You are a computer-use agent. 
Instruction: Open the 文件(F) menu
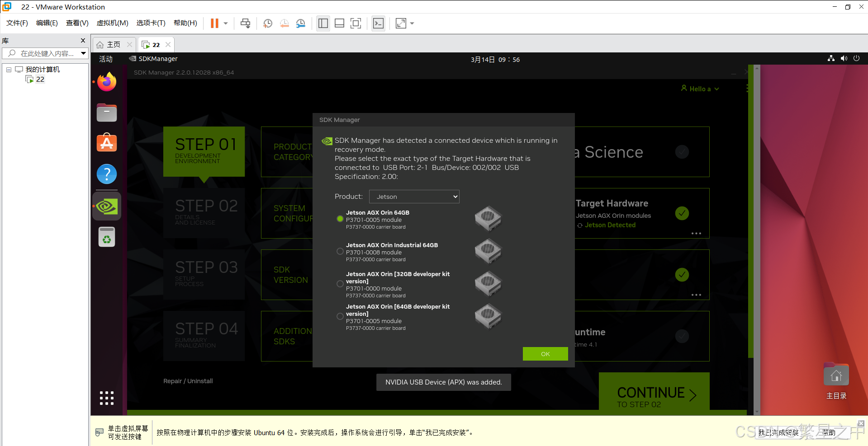[17, 23]
